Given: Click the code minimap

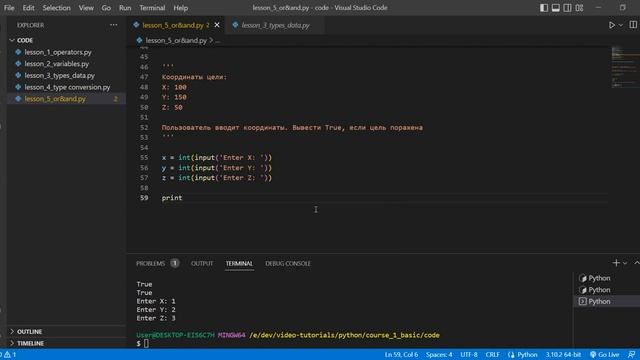Looking at the screenshot, I should click(624, 67).
